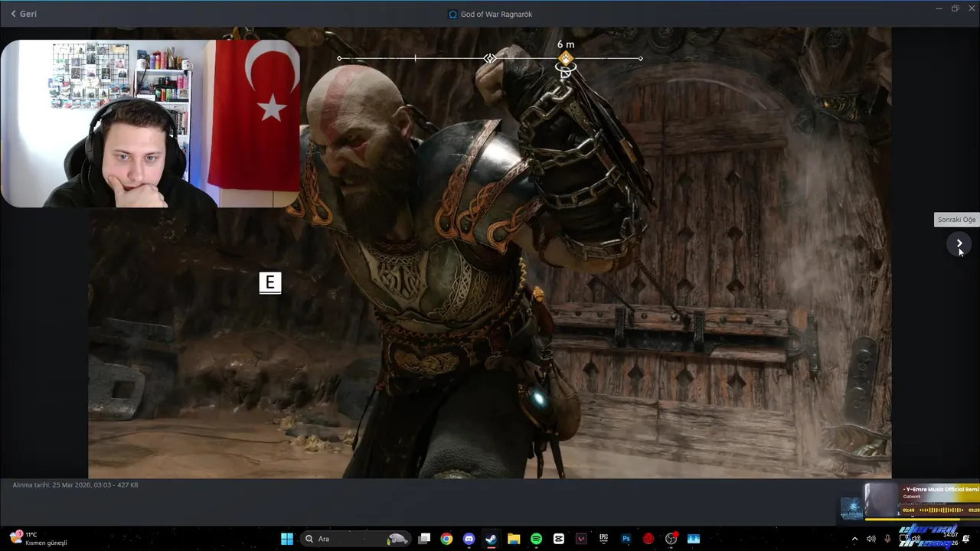Open the Windows Start menu
Viewport: 980px width, 551px height.
[x=287, y=539]
